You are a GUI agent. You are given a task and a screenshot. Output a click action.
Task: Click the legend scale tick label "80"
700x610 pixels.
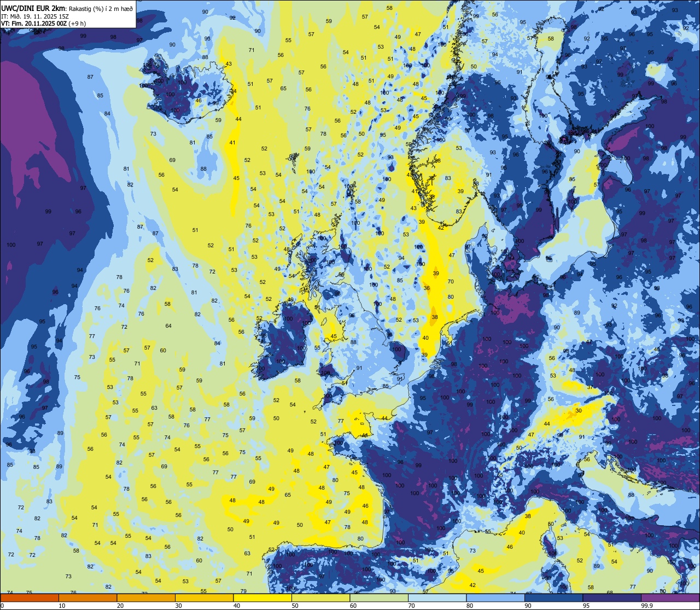tap(470, 606)
